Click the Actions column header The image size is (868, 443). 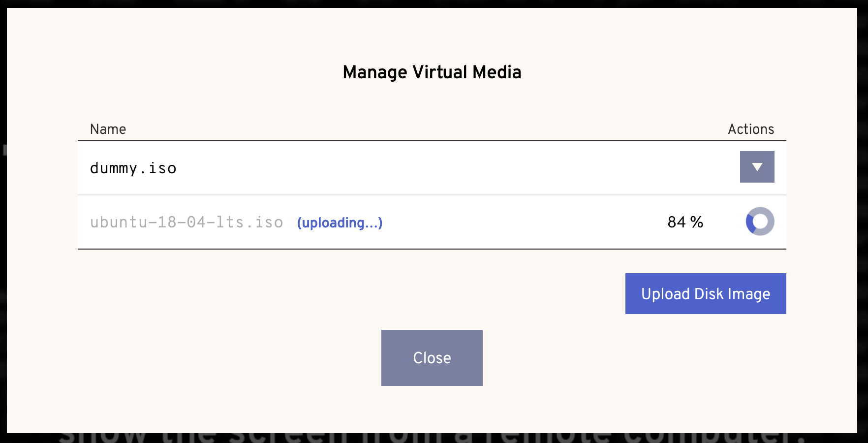pos(751,129)
